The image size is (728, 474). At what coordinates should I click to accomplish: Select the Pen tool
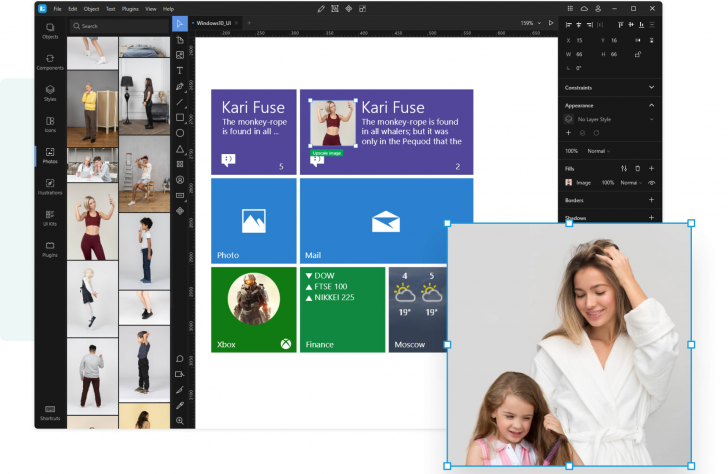click(x=180, y=86)
